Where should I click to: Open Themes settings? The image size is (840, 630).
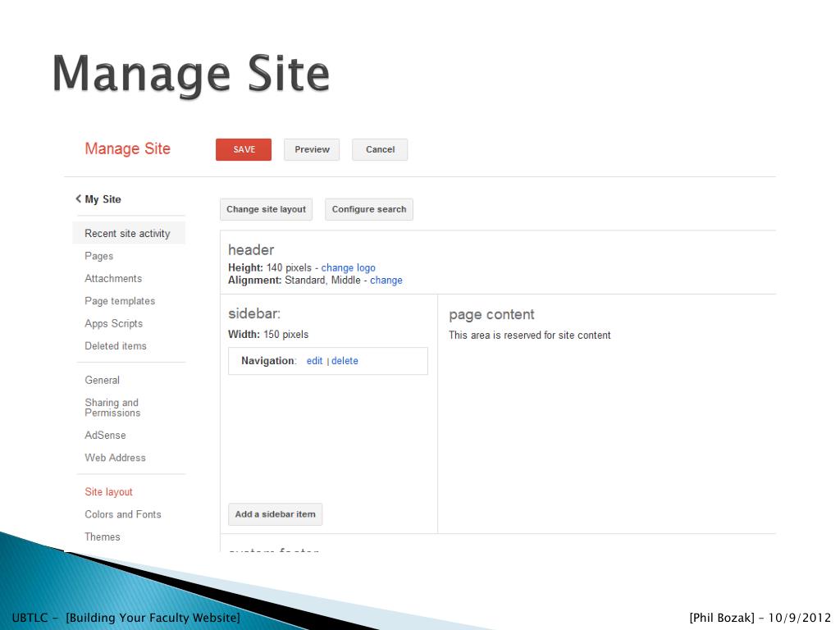pyautogui.click(x=103, y=536)
